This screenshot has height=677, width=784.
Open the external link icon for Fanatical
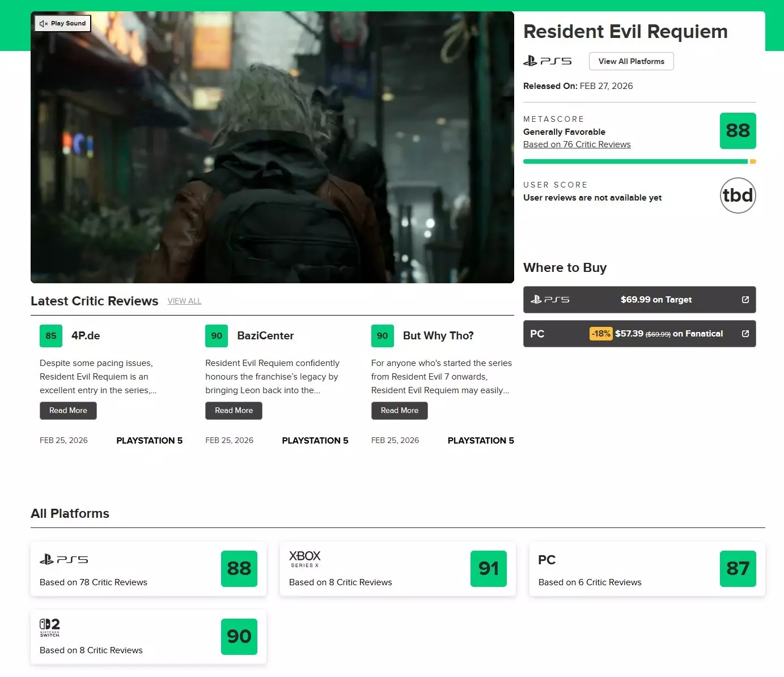[745, 334]
